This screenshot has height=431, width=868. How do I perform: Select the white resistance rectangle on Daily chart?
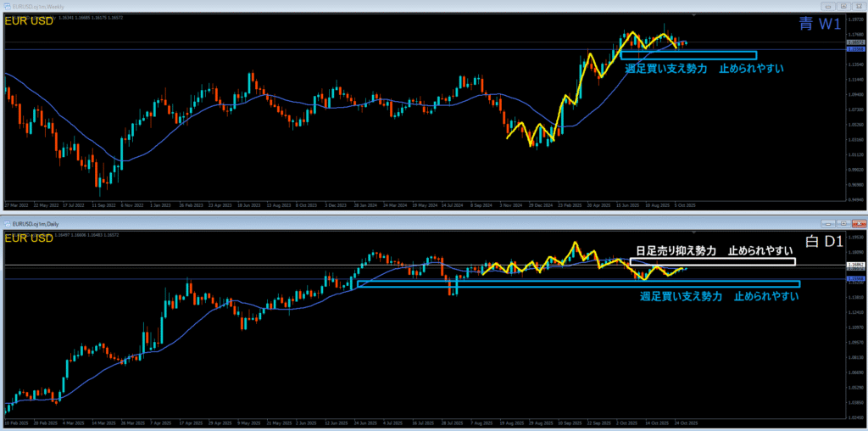click(712, 261)
